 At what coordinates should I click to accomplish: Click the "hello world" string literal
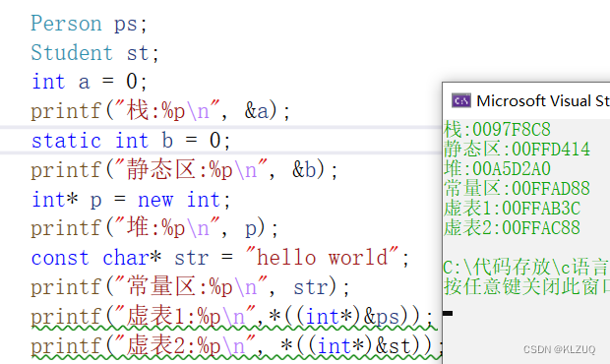pyautogui.click(x=323, y=257)
